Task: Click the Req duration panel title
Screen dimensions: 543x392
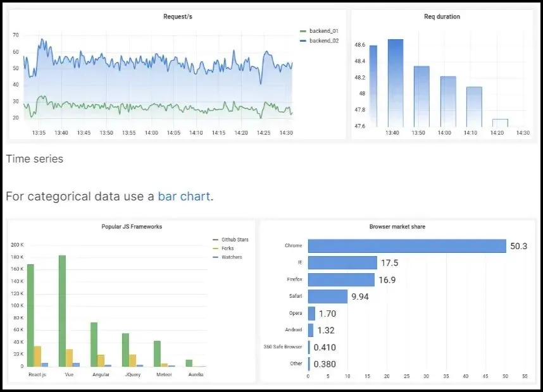Action: (x=442, y=16)
